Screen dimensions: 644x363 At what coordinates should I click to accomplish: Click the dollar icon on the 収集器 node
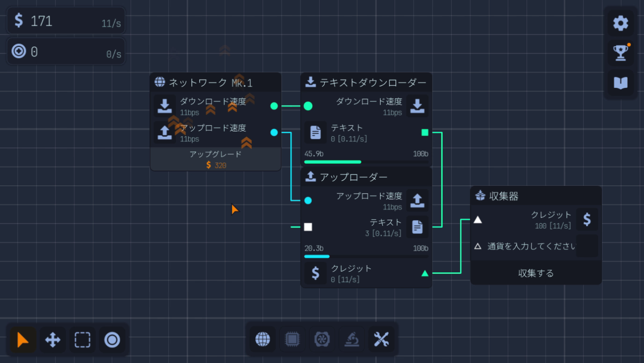tap(587, 219)
